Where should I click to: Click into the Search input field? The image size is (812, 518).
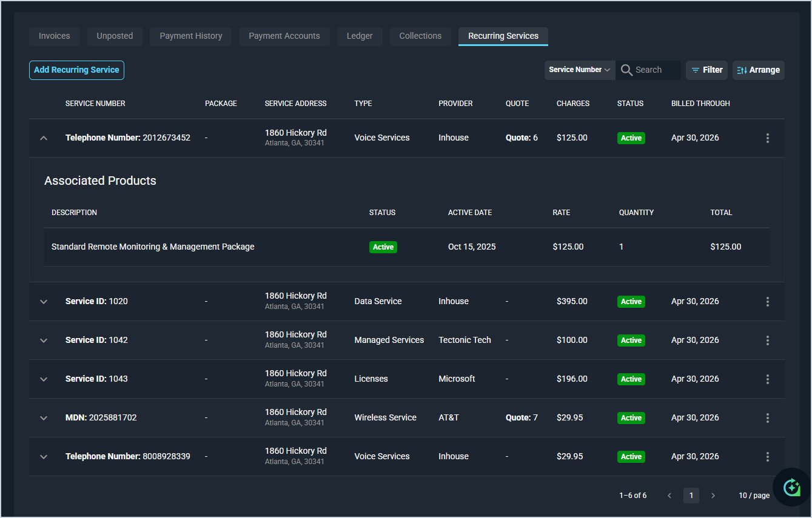[x=656, y=70]
